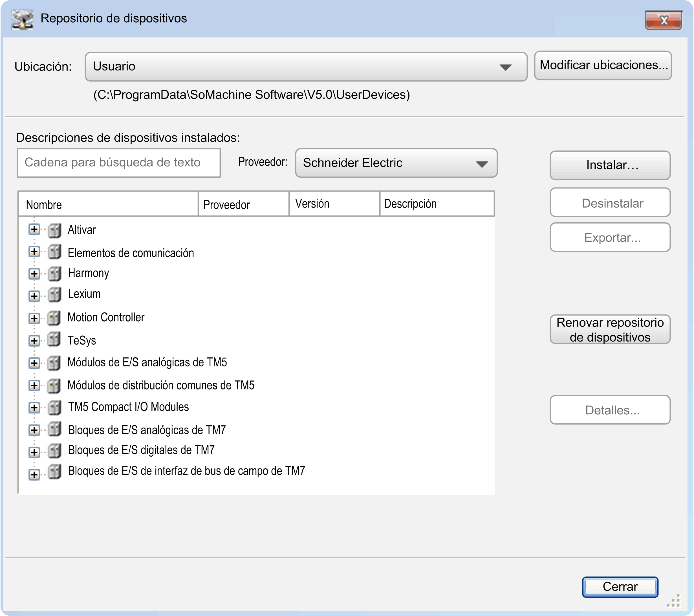Click the Lexium device folder icon
The height and width of the screenshot is (616, 694).
(x=54, y=295)
